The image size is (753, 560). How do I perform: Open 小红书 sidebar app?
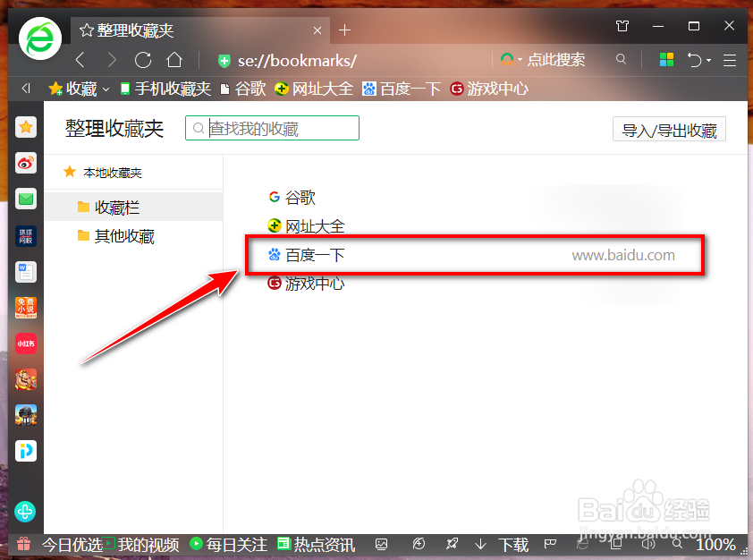26,344
